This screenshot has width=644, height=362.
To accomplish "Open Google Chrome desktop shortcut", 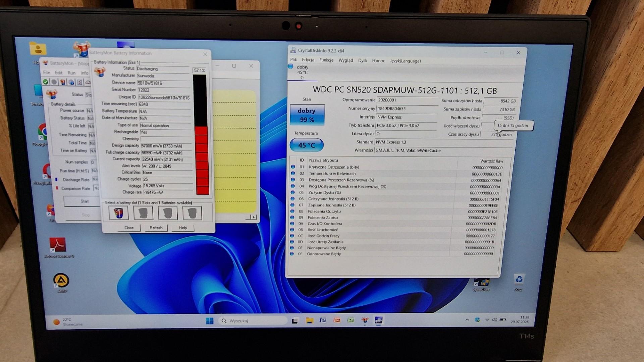I will (42, 135).
